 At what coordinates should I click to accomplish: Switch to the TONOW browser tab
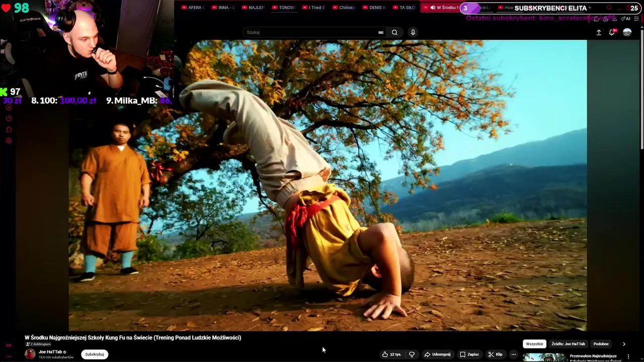[283, 8]
